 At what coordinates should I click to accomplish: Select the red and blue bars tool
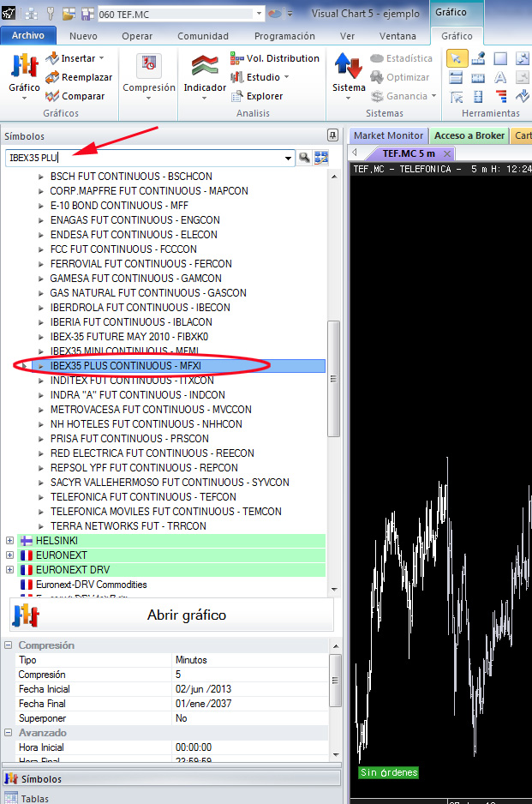click(x=501, y=96)
